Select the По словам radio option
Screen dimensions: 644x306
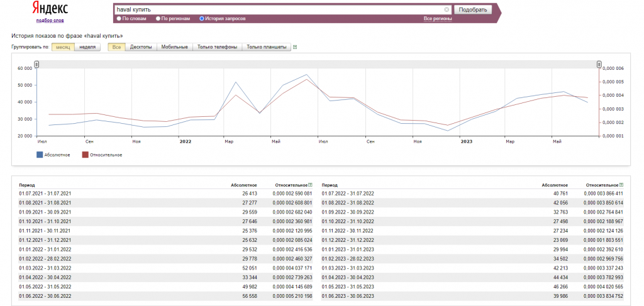[x=118, y=19]
